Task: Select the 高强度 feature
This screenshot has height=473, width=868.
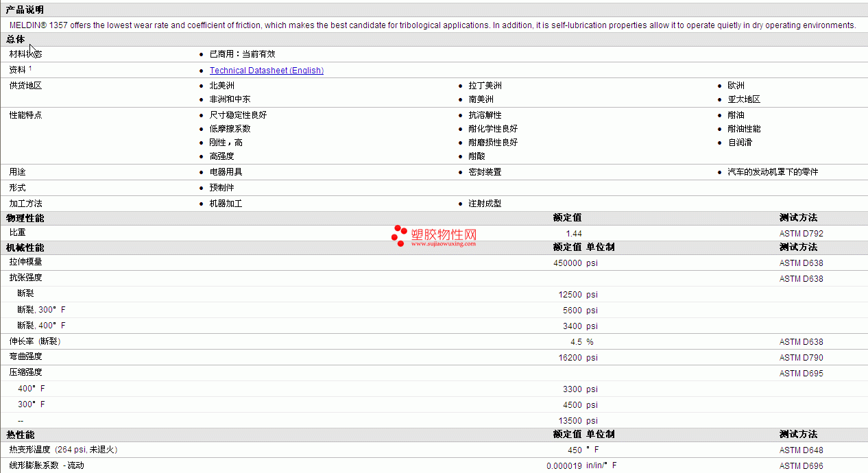Action: pos(221,156)
